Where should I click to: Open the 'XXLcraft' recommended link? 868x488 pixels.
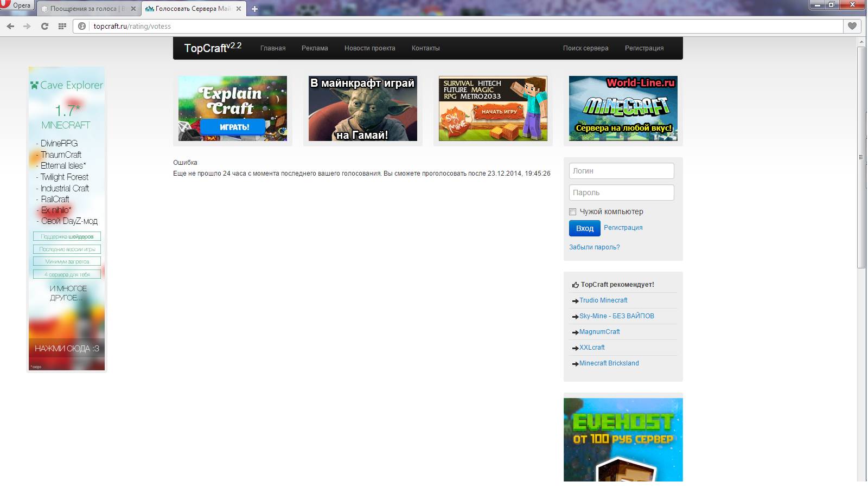click(x=592, y=348)
